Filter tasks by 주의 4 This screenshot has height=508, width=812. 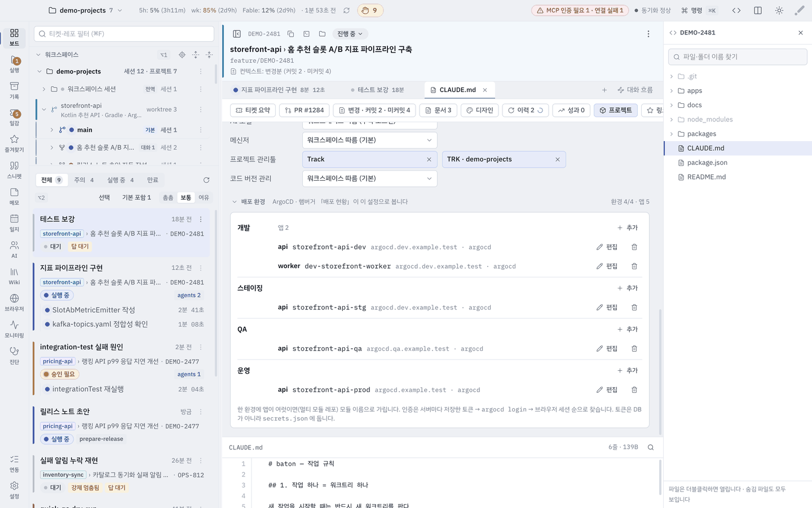point(84,180)
